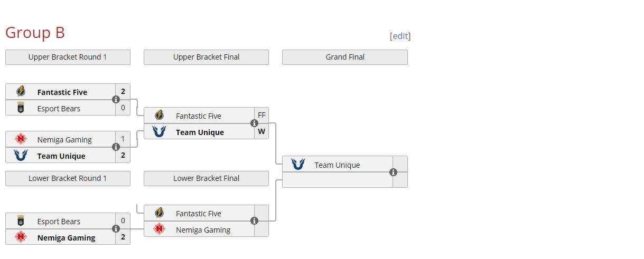Click Esport Bears logo in Lower Bracket Round 1
The width and height of the screenshot is (644, 259).
pos(21,221)
